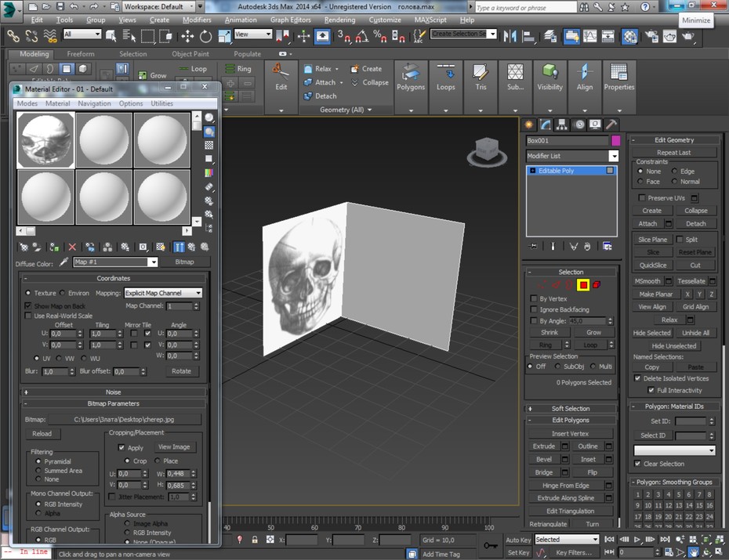This screenshot has height=560, width=729.
Task: Select the Environ mapping radio
Action: (63, 293)
